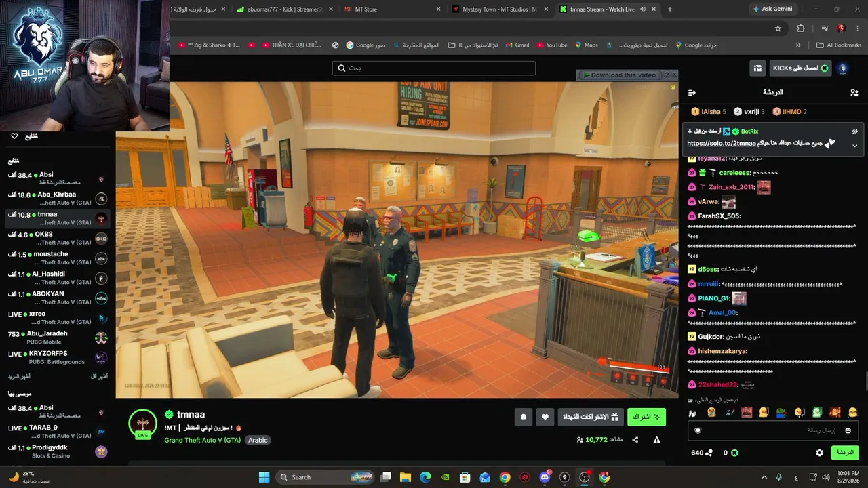
Task: Click the lAisha top gifter badge
Action: click(x=709, y=112)
